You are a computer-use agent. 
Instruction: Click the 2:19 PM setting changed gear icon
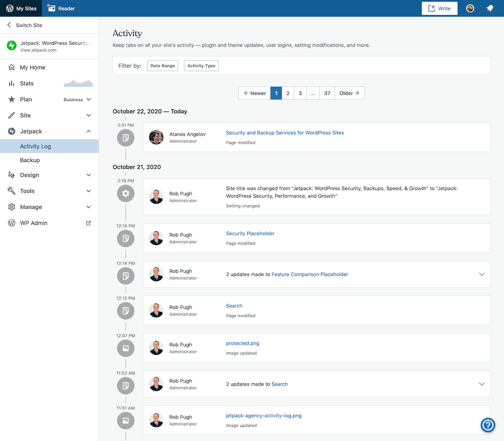coord(126,193)
